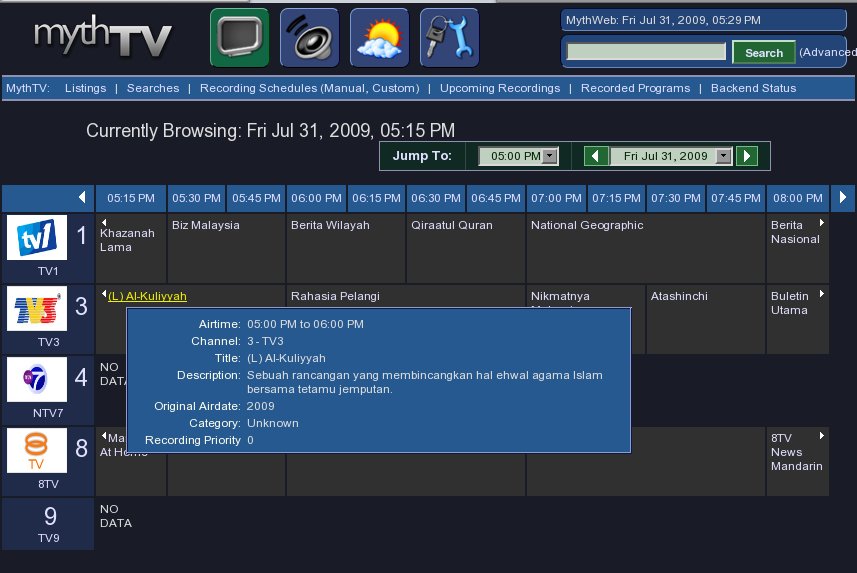Open the Fri Jul 31, 2009 date dropdown

(x=671, y=156)
